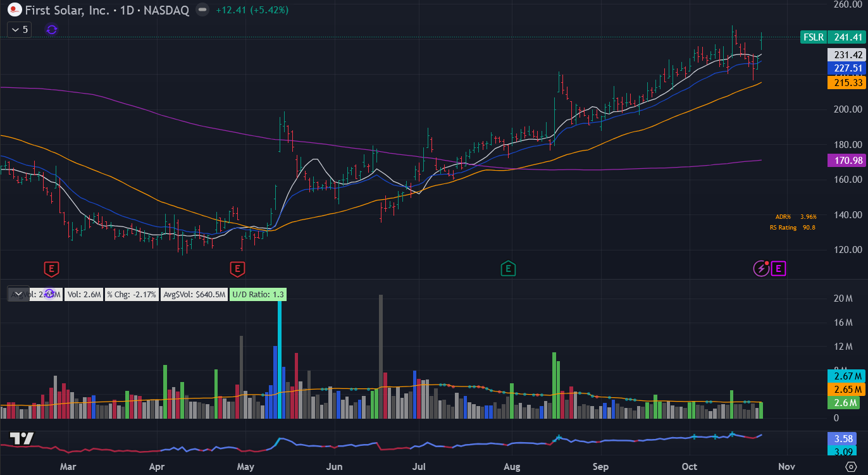Click the gray market status indicator icon
This screenshot has height=475, width=868.
click(202, 10)
